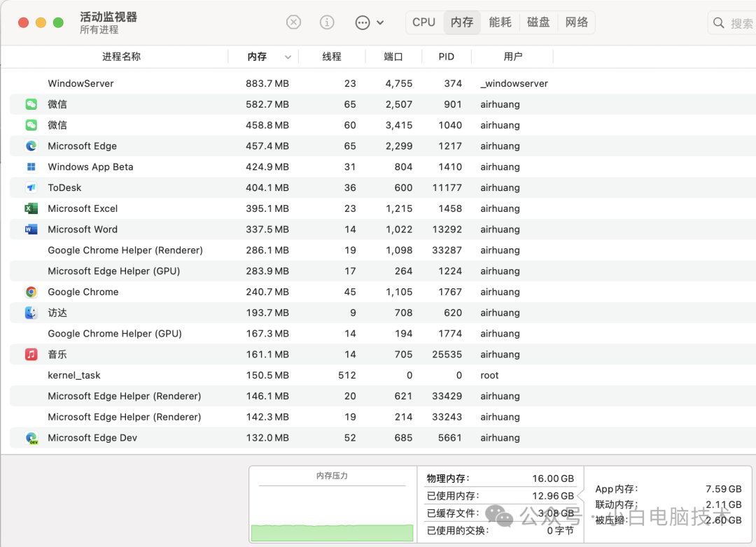Viewport: 756px width, 547px height.
Task: Click the 已使用内存 12.96 GB entry
Action: pyautogui.click(x=500, y=496)
